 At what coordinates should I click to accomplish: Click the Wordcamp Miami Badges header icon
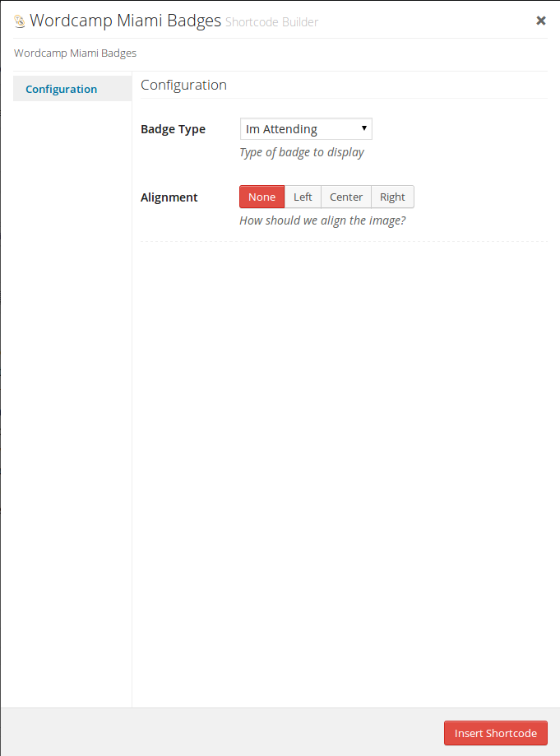(19, 21)
